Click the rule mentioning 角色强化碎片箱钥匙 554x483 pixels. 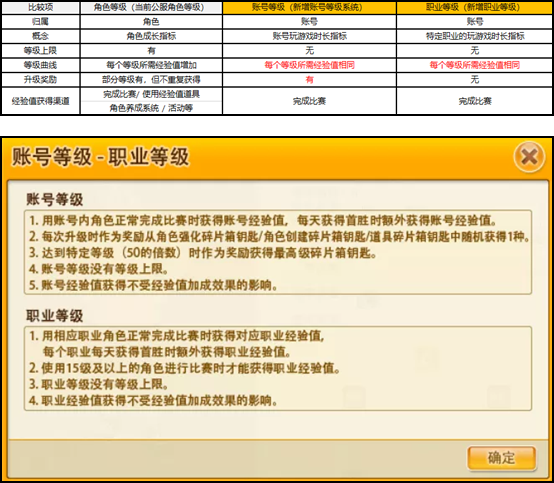[279, 237]
